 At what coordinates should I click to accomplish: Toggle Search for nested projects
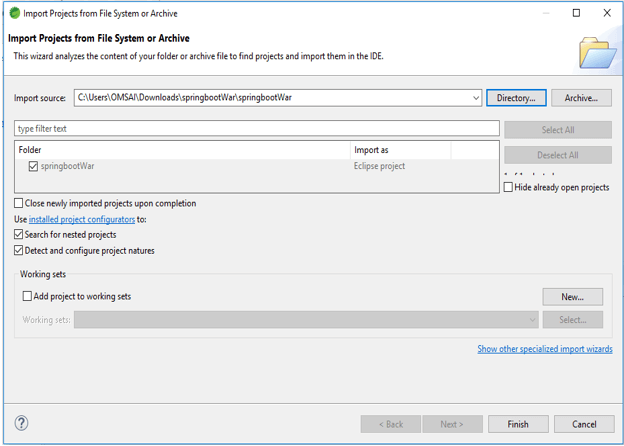19,235
